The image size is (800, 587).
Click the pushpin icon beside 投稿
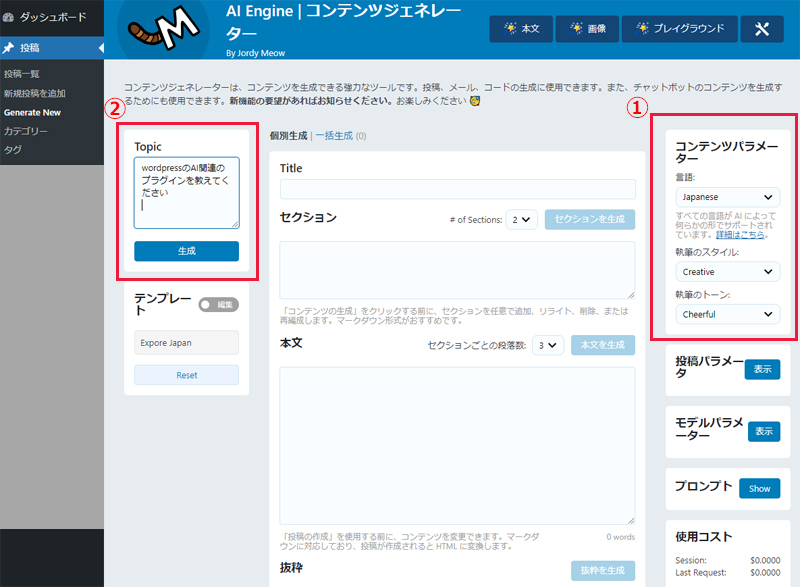pyautogui.click(x=8, y=48)
